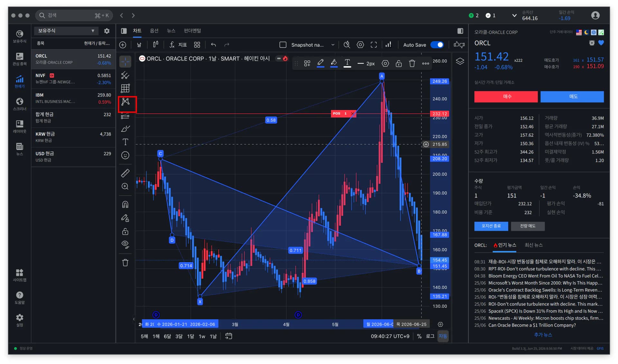The width and height of the screenshot is (618, 364).
Task: Open the 날 interval dropdown in toolbar
Action: click(x=139, y=45)
